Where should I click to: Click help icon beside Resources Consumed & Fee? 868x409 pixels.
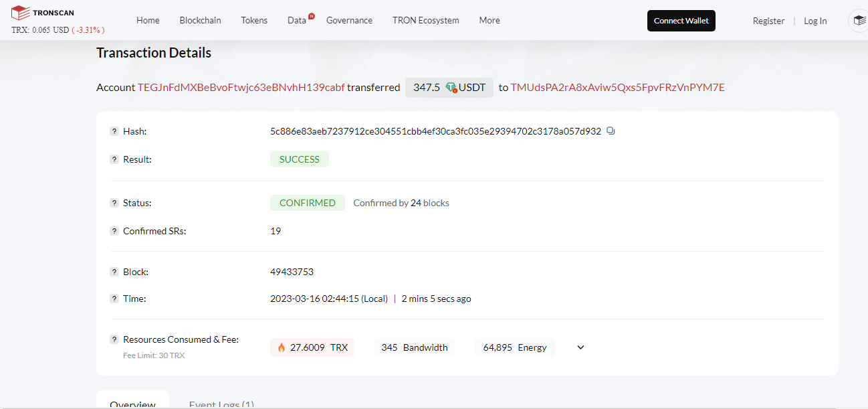click(114, 339)
